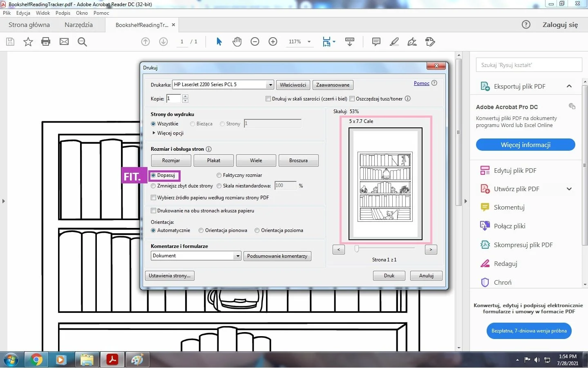Collapse Eksportuj plik PDF chevron
This screenshot has width=588, height=368.
coord(569,86)
